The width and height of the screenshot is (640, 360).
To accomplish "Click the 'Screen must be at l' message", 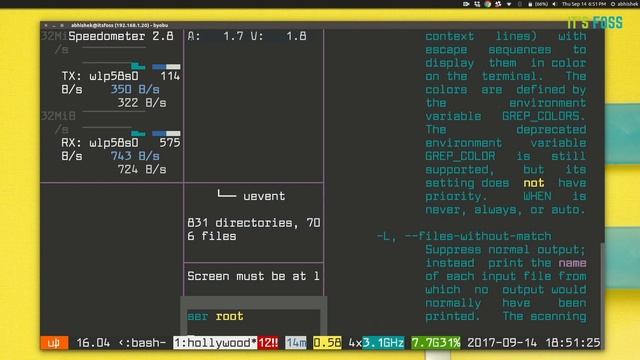I will pyautogui.click(x=253, y=276).
